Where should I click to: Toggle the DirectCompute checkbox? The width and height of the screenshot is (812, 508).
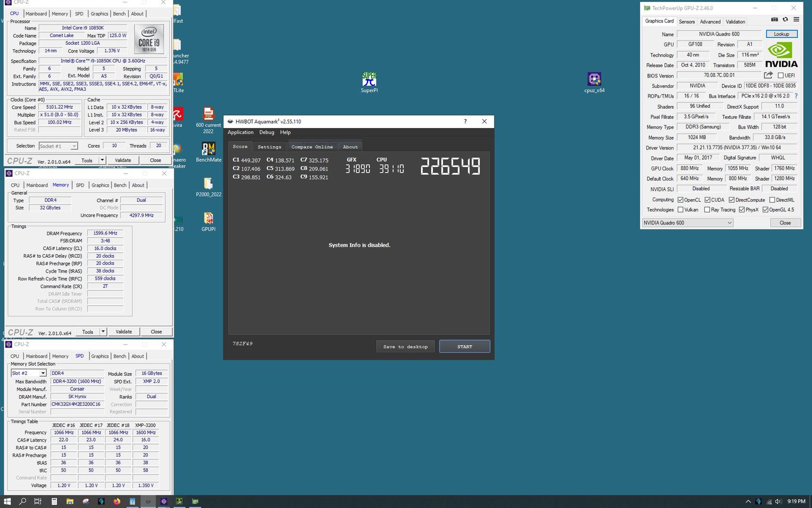(x=731, y=200)
